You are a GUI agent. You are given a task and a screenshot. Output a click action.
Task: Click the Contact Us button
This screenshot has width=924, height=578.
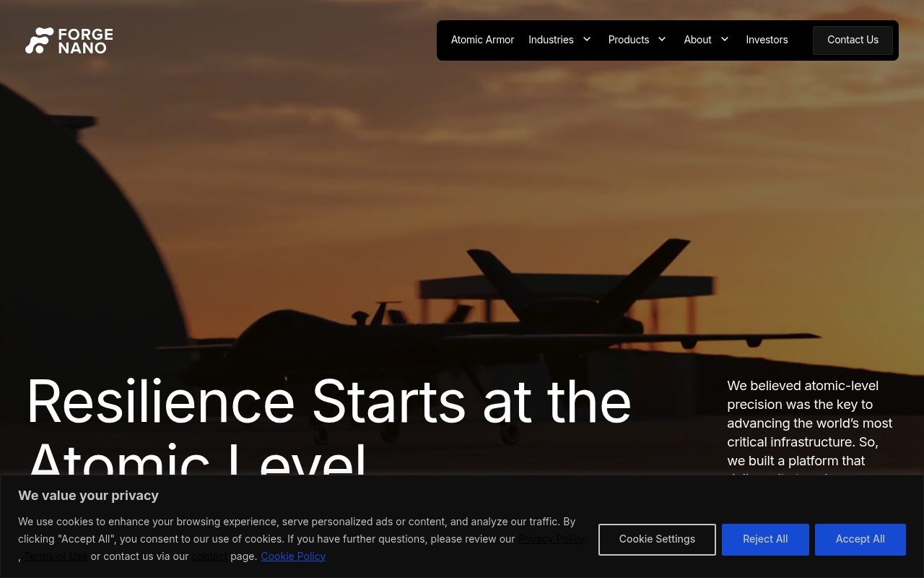(853, 40)
